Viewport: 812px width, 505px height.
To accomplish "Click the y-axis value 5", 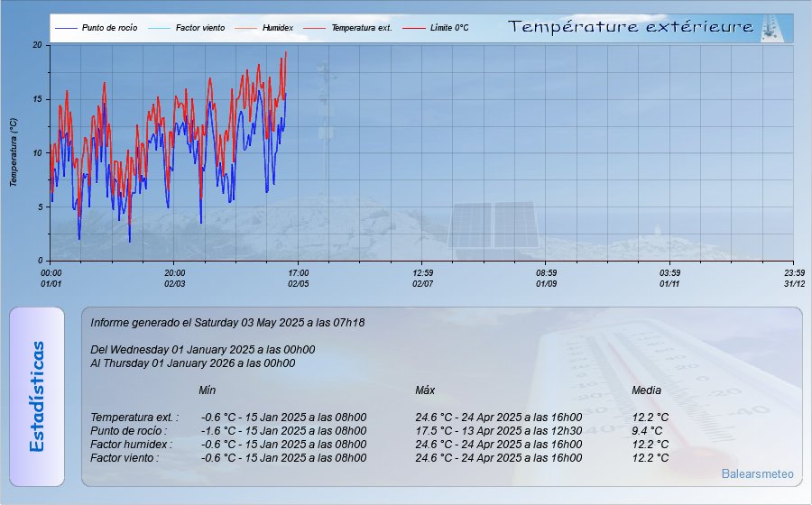I will click(40, 207).
